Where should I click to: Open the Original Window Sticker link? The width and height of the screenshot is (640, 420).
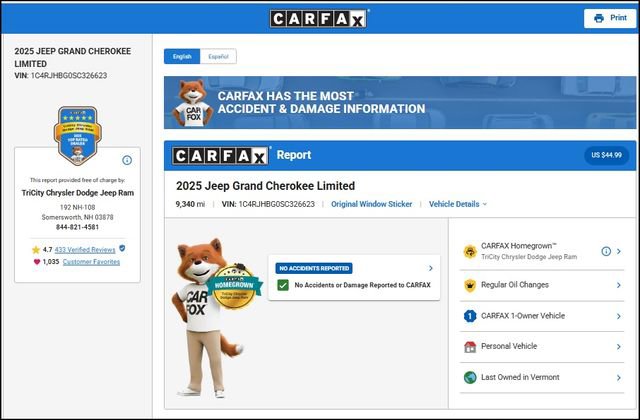tap(371, 204)
